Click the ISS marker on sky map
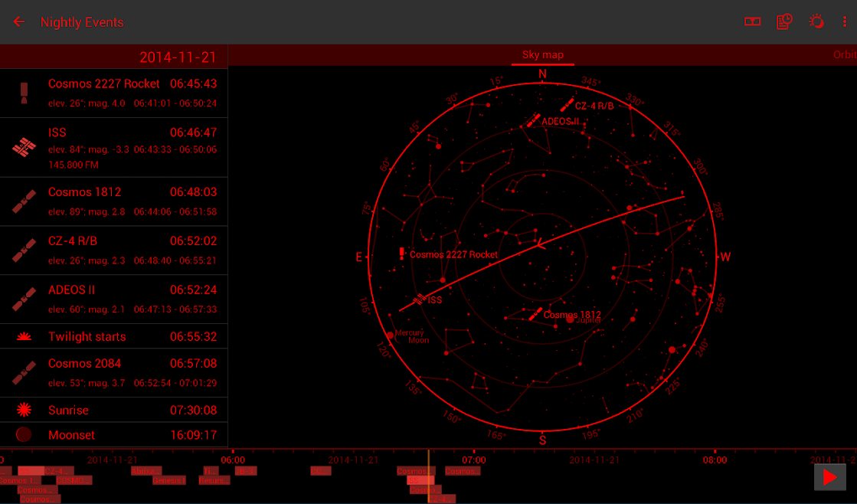Image resolution: width=857 pixels, height=504 pixels. pyautogui.click(x=420, y=299)
